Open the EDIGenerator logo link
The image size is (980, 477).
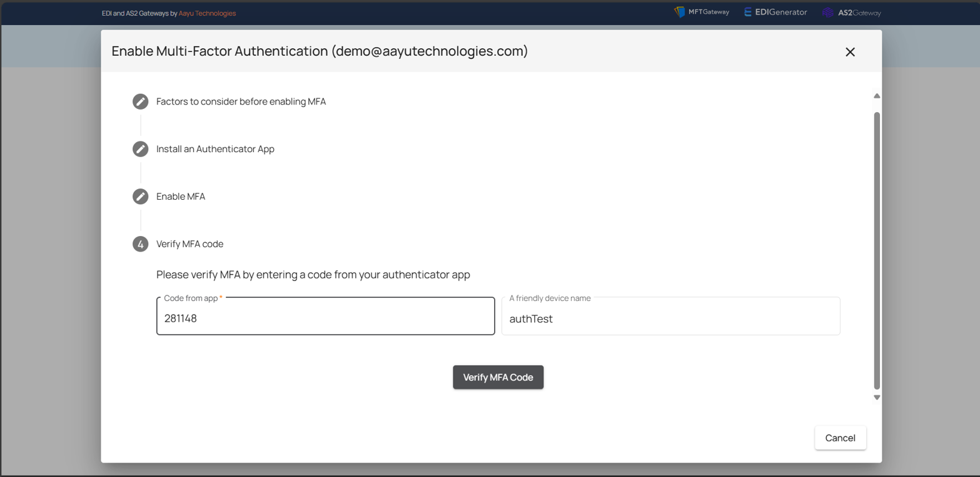[775, 12]
